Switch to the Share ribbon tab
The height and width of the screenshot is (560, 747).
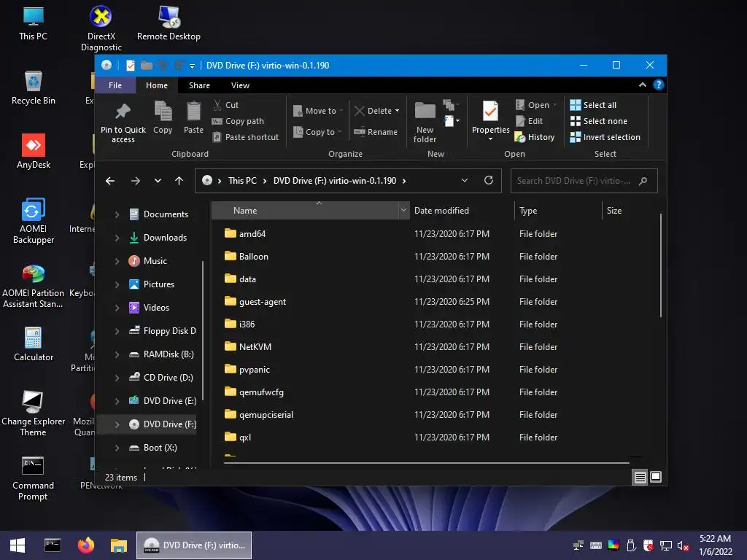(x=199, y=85)
